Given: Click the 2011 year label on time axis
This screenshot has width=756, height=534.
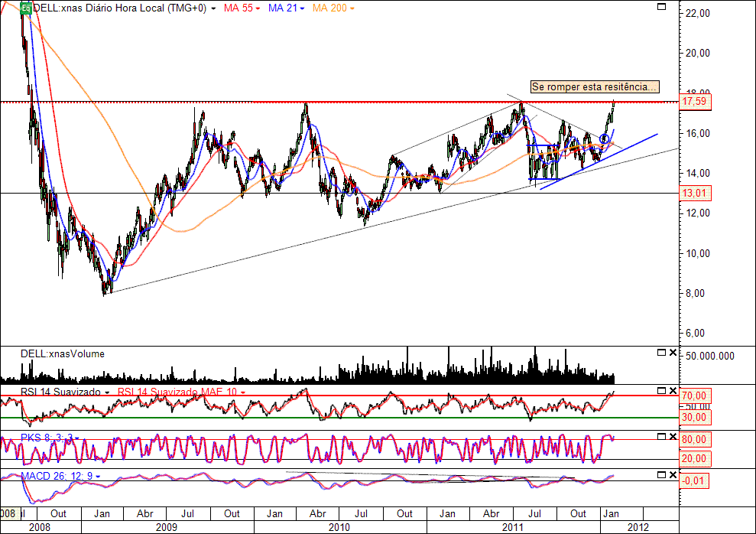Looking at the screenshot, I should (512, 527).
